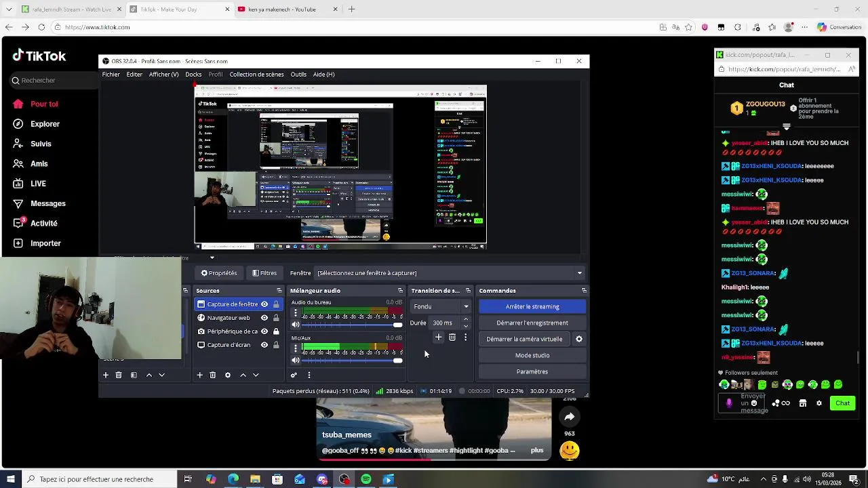The width and height of the screenshot is (868, 488).
Task: Share the TikTok video arrow icon
Action: pyautogui.click(x=569, y=417)
